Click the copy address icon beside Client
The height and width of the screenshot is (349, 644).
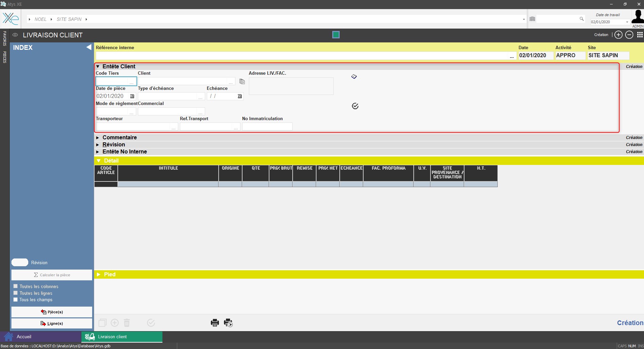click(x=242, y=81)
